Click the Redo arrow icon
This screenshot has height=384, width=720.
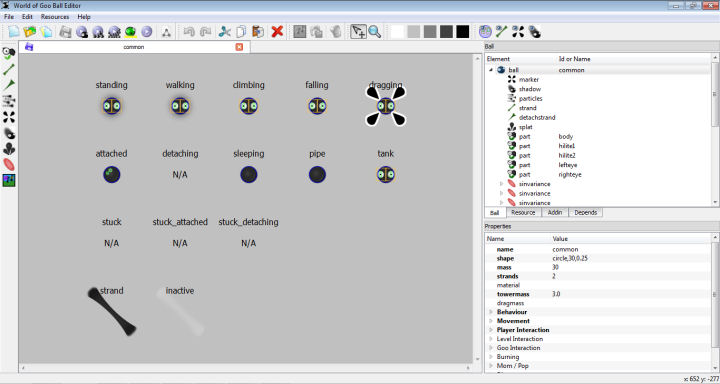[205, 32]
